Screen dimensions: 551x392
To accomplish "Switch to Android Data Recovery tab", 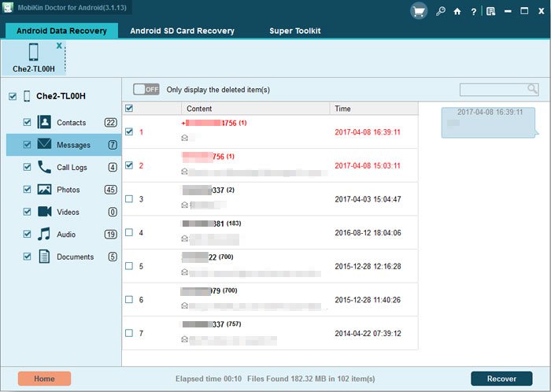I will [61, 31].
